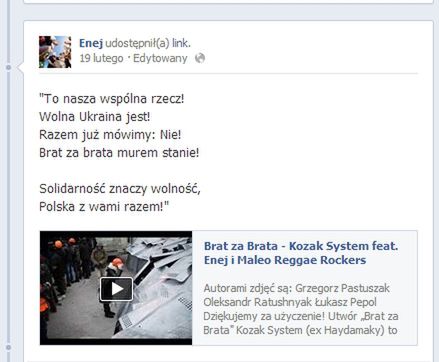Click the Enej page name link
Screen dimensions: 439x362
[x=91, y=43]
